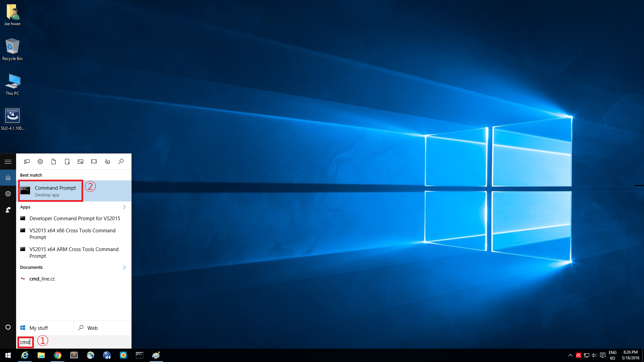Show hidden system tray icons
644x362 pixels.
coord(571,355)
